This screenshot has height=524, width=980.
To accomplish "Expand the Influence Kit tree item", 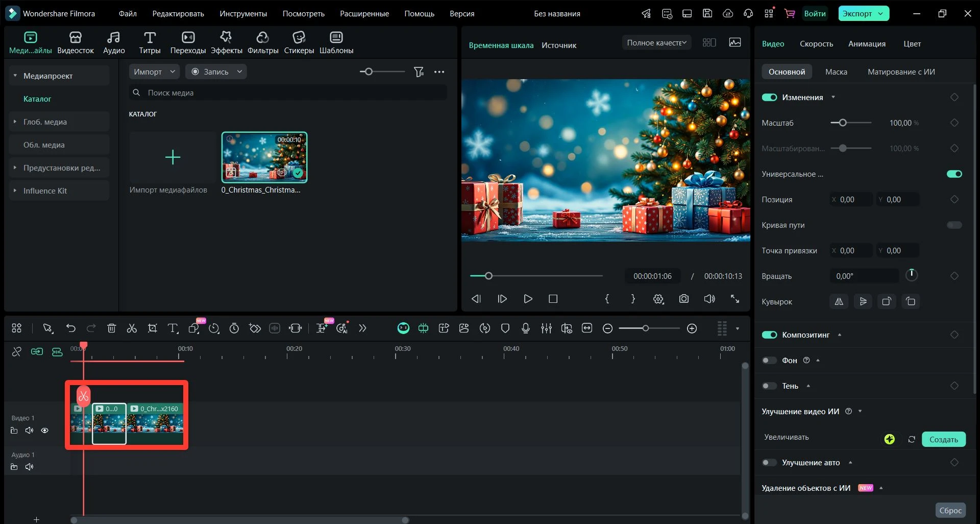I will [15, 190].
